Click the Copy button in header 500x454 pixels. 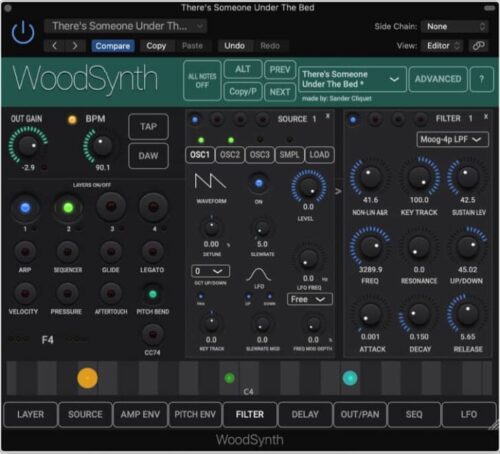(156, 46)
